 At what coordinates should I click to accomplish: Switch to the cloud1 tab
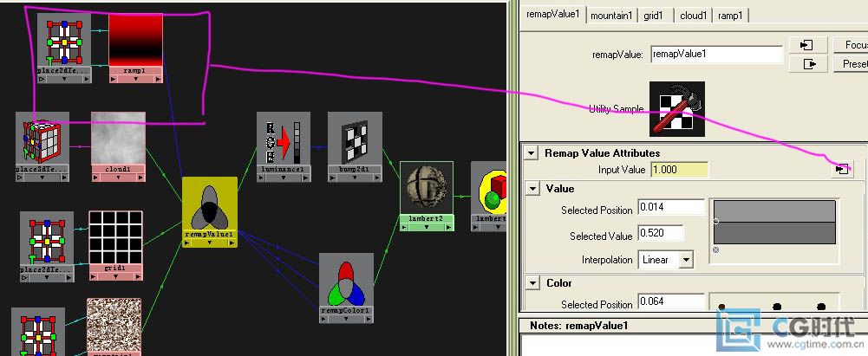click(x=693, y=16)
